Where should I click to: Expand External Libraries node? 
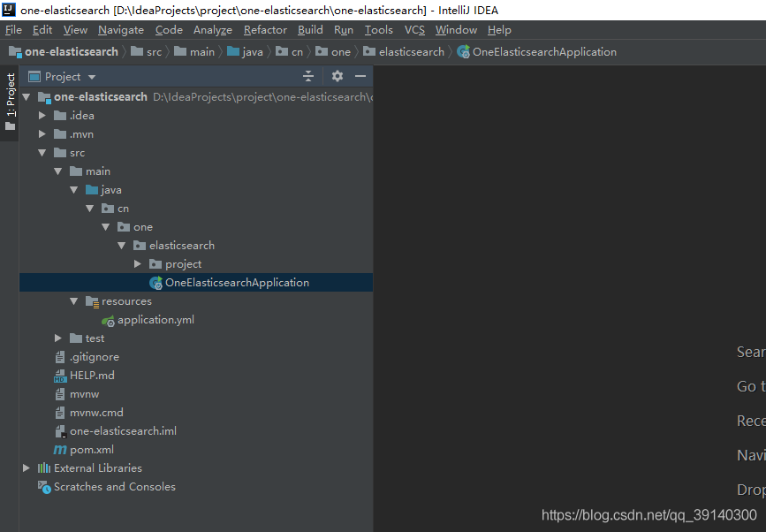click(x=26, y=468)
